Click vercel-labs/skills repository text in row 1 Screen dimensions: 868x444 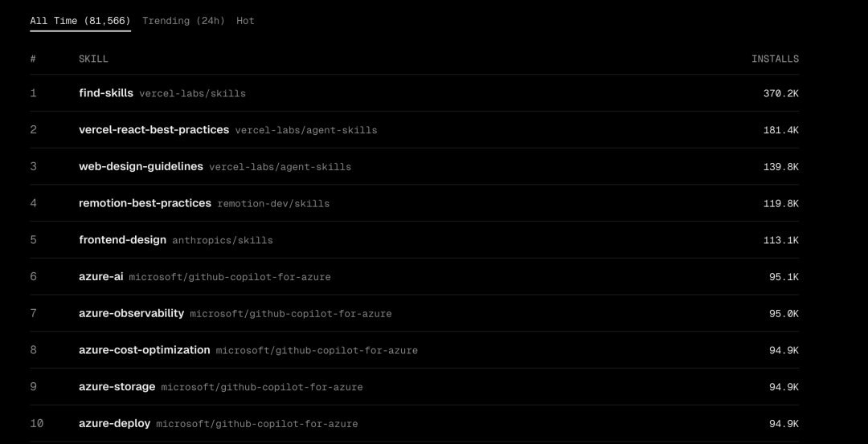click(193, 94)
